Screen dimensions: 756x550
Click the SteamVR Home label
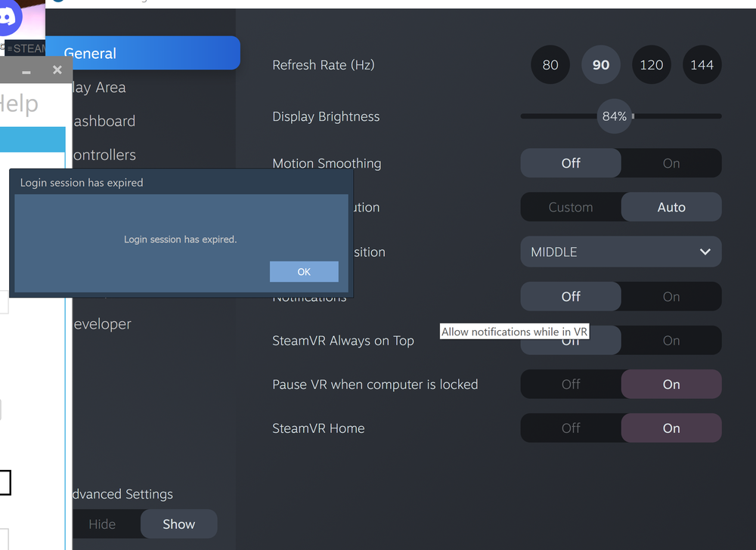point(318,428)
